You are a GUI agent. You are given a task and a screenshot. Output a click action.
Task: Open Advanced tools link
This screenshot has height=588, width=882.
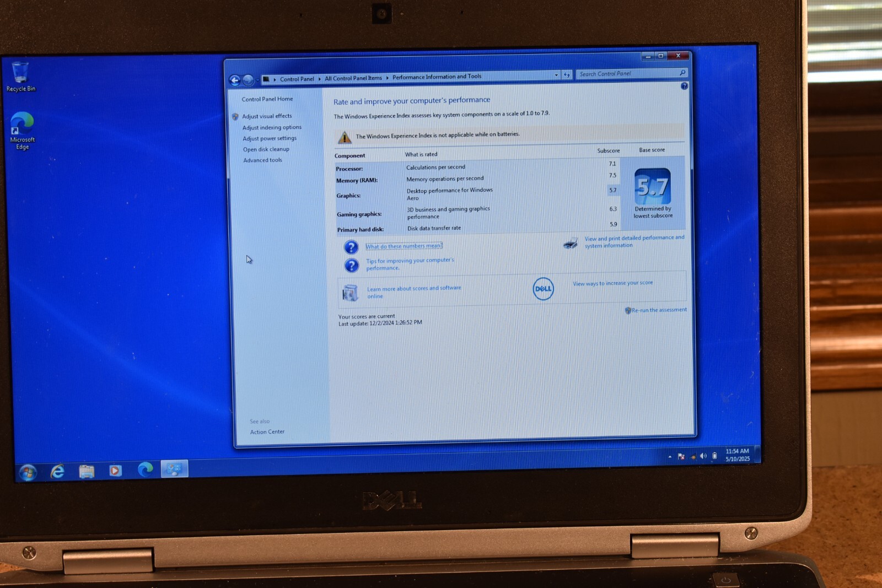262,160
